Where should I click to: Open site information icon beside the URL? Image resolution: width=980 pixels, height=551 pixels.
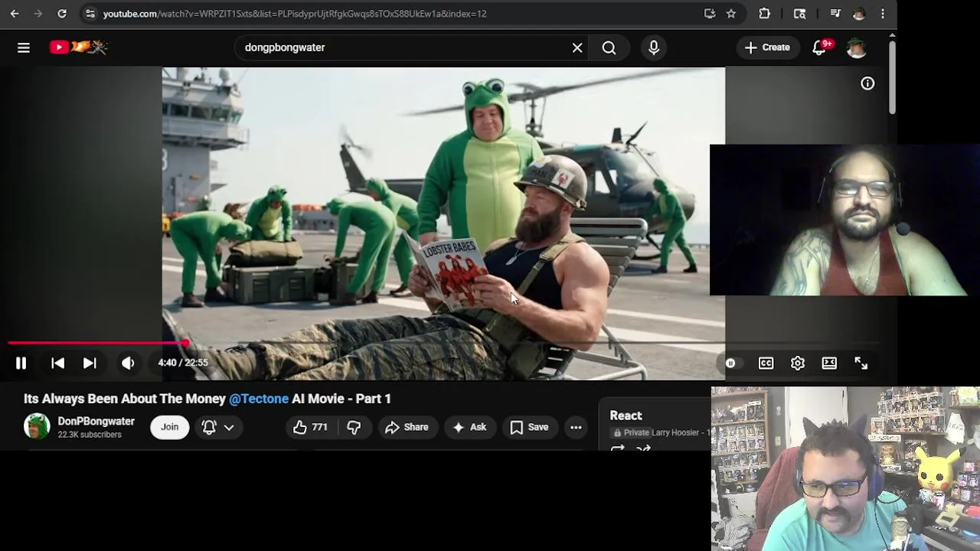90,13
